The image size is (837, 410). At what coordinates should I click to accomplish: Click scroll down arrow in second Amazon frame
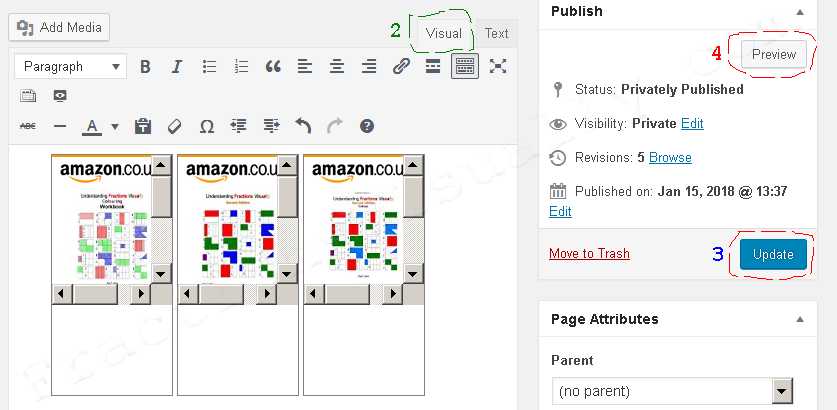click(x=288, y=274)
